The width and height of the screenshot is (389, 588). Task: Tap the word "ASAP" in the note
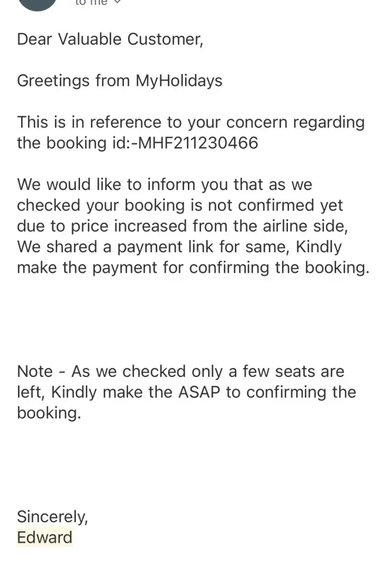197,392
